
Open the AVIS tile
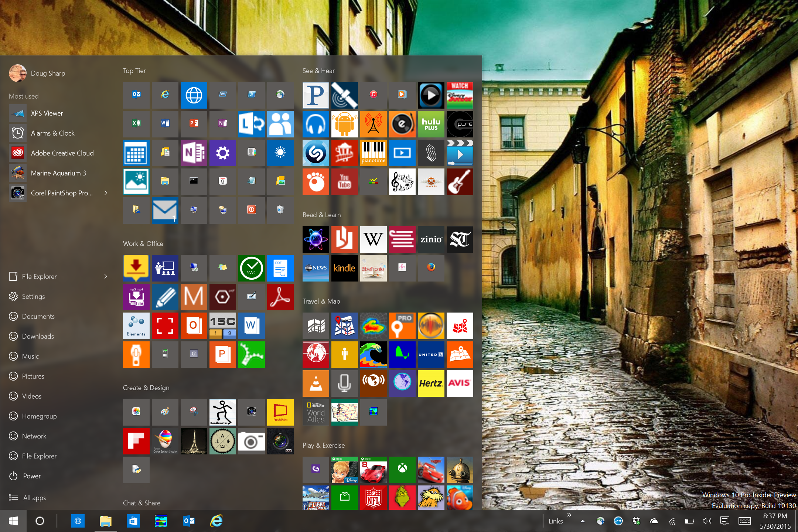tap(460, 383)
